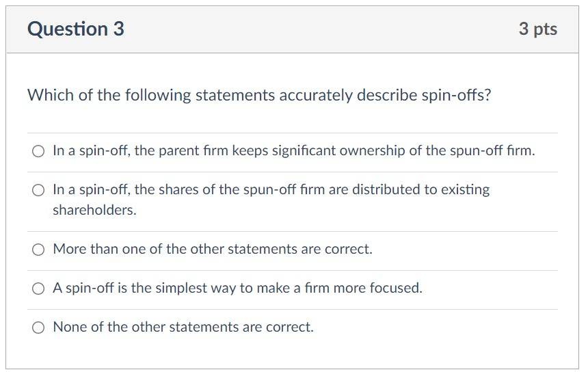Image resolution: width=588 pixels, height=372 pixels.
Task: Click answer text 'In a spin-off, the parent firm keeps'
Action: point(142,150)
